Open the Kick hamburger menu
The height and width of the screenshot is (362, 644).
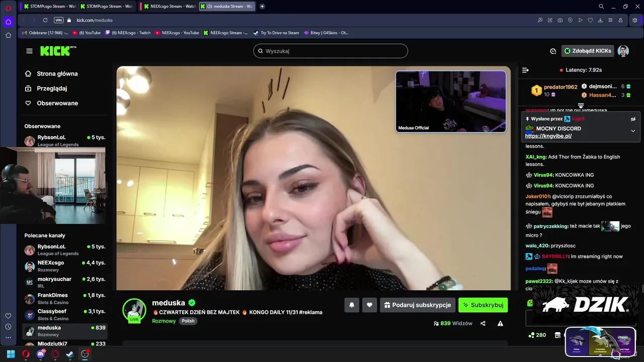(29, 51)
